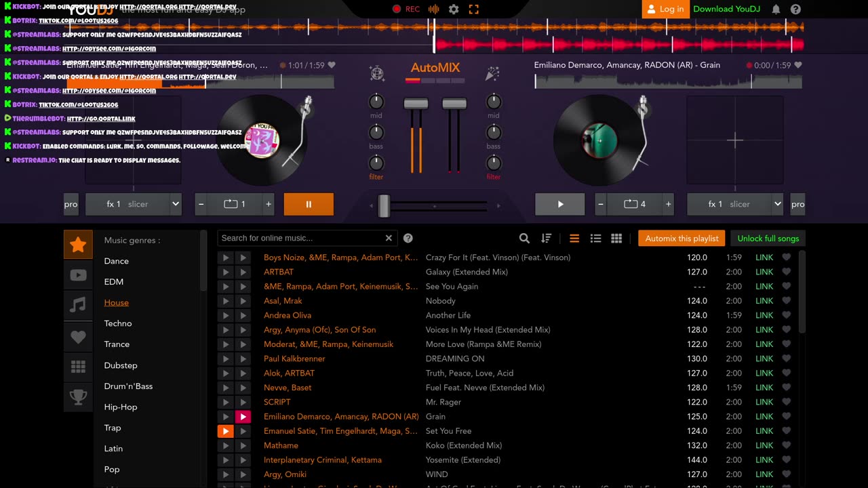
Task: Open the heart liked-songs sidebar section
Action: tap(78, 336)
